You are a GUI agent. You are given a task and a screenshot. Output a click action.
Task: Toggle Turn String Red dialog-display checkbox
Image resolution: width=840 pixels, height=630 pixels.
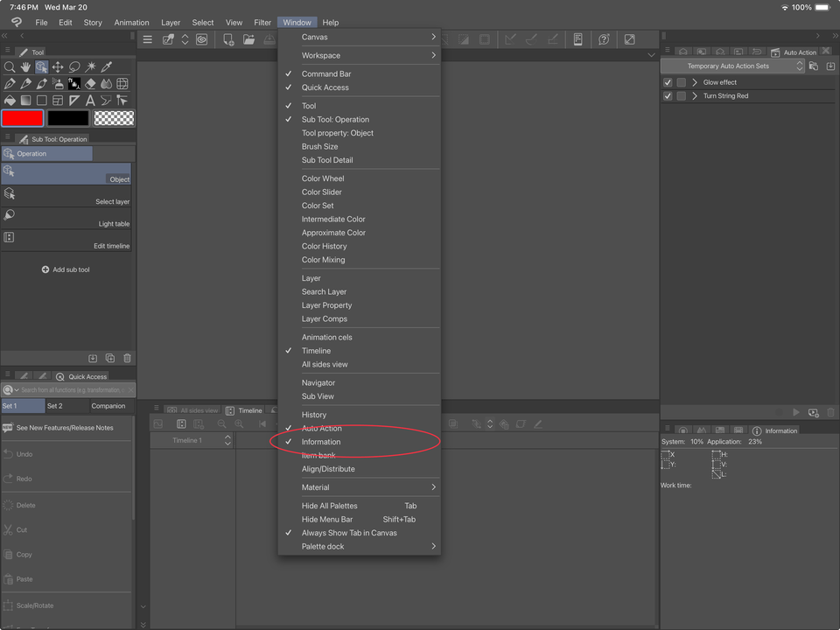(x=682, y=96)
